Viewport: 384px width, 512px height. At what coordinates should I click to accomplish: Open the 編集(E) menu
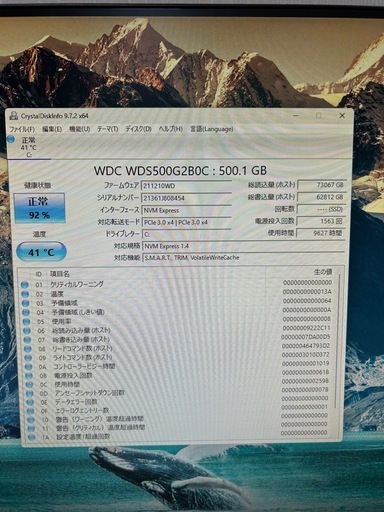point(52,129)
